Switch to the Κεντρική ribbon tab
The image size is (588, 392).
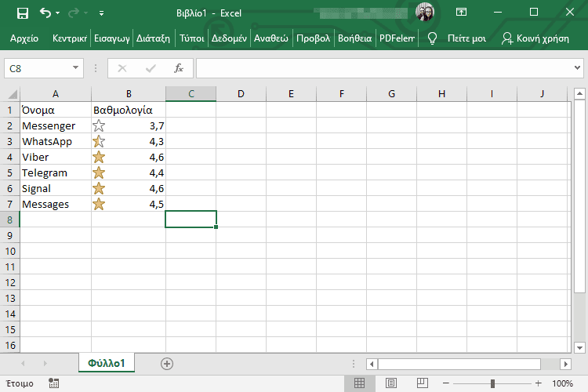(70, 38)
